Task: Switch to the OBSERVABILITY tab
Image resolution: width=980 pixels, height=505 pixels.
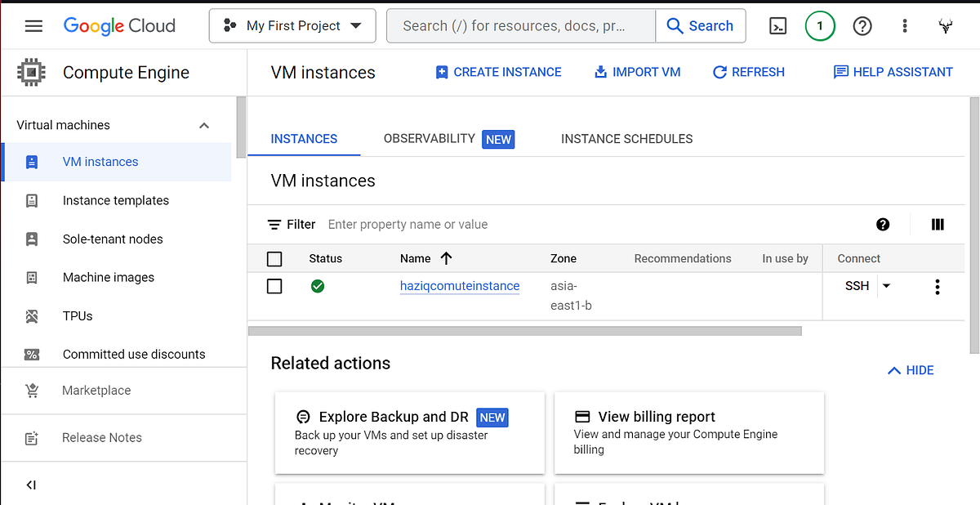Action: (430, 139)
